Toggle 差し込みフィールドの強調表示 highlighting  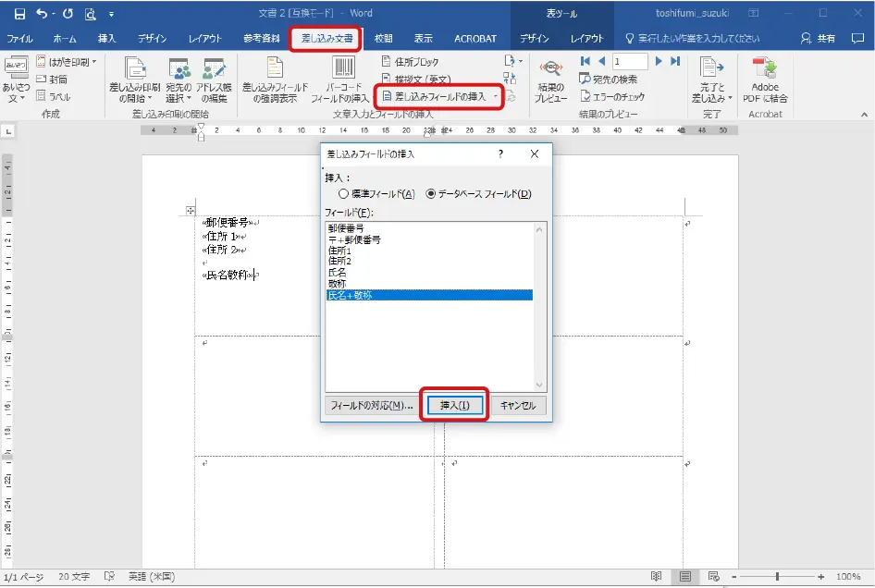[x=275, y=80]
